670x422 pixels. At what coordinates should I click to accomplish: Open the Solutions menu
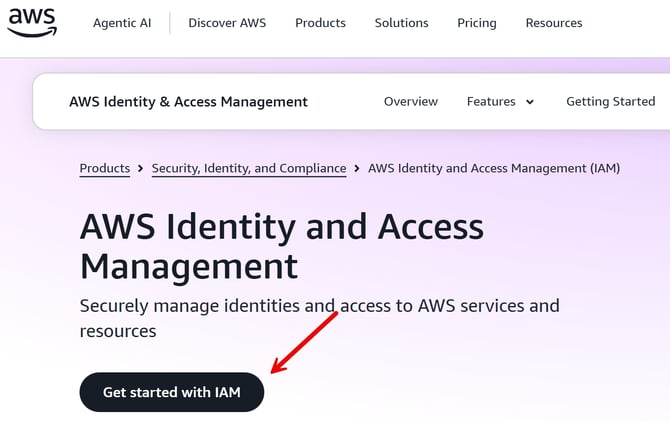pyautogui.click(x=401, y=23)
